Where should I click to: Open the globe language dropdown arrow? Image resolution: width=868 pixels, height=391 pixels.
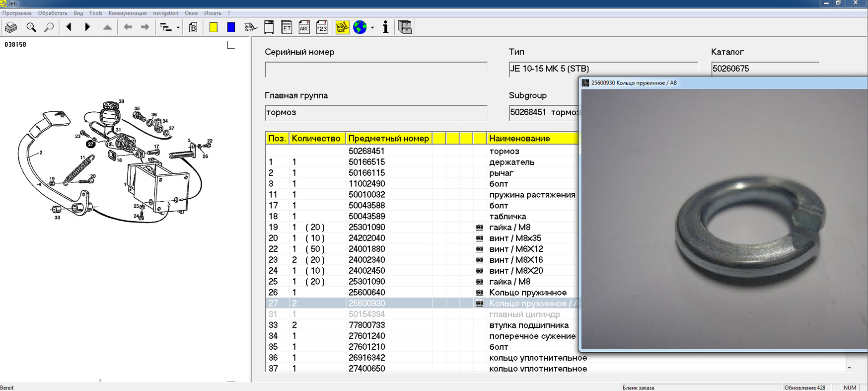coord(372,28)
